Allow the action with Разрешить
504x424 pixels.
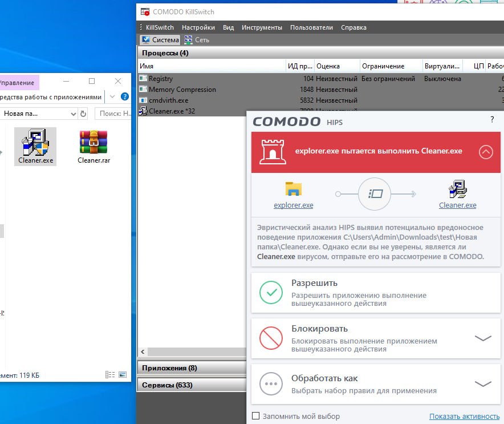click(x=376, y=292)
